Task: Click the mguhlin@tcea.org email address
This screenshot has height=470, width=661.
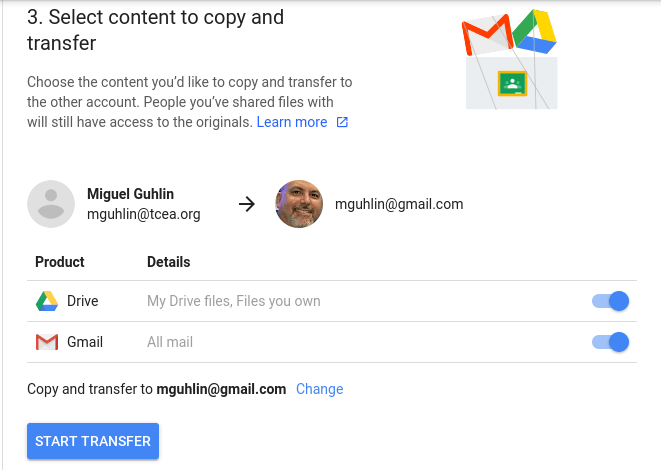Action: (x=144, y=214)
